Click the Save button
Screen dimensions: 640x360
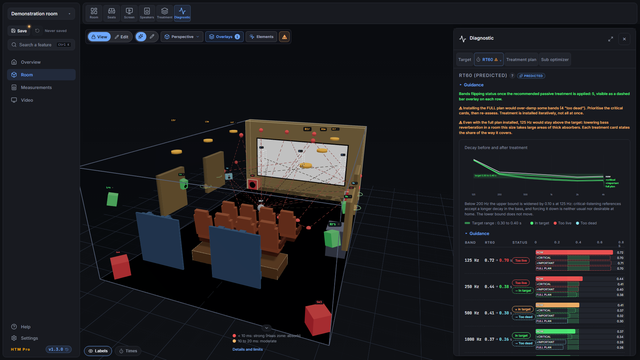pyautogui.click(x=19, y=31)
